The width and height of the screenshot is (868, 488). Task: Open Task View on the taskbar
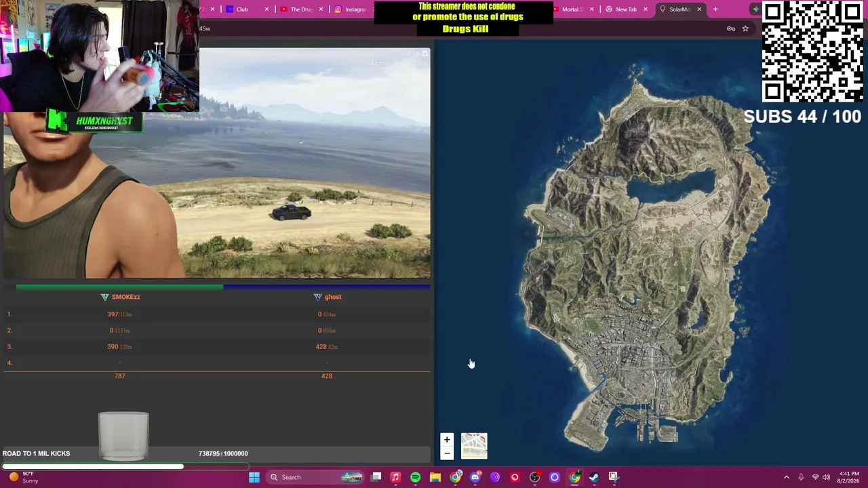click(x=376, y=477)
